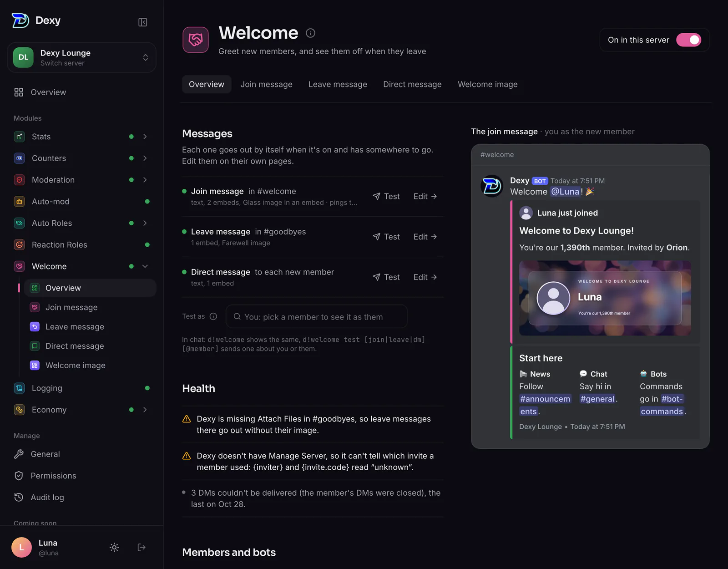
Task: Toggle the light/dark theme sun icon
Action: point(114,547)
